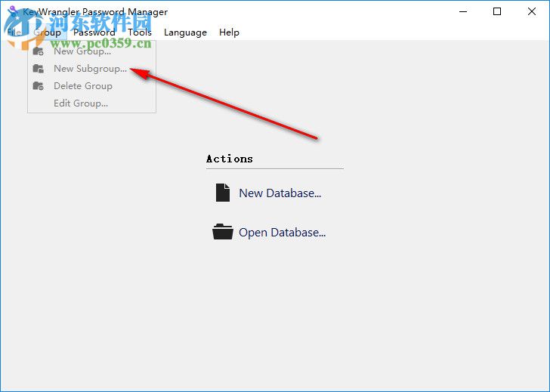Open the Language menu
The image size is (550, 392).
pos(185,32)
